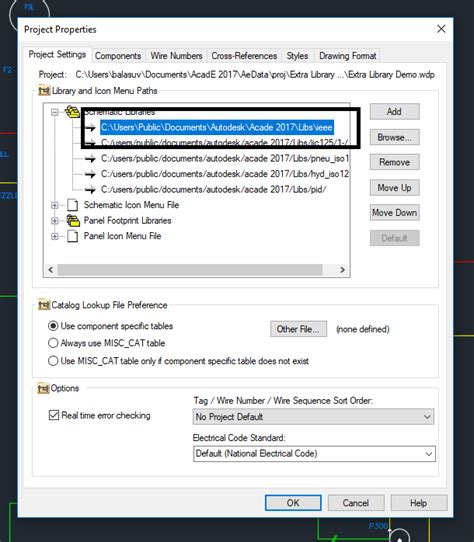The image size is (474, 542).
Task: Select the Libs/hyd_iso library path
Action: click(225, 174)
